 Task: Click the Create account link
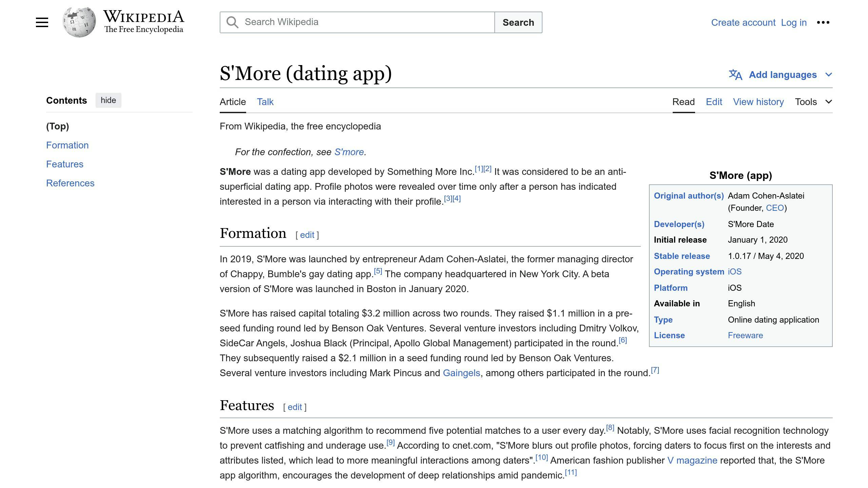(x=743, y=22)
